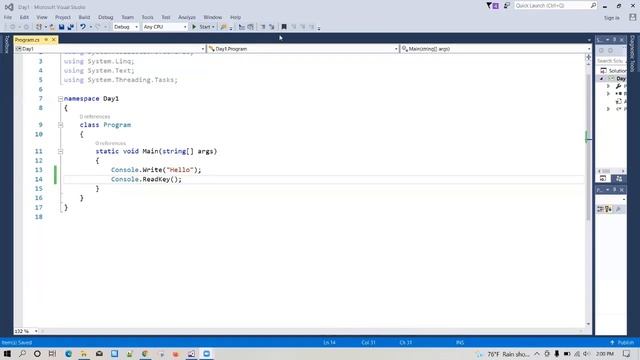640x360 pixels.
Task: Click the feedback icon beside Quick Launch
Action: tap(507, 6)
